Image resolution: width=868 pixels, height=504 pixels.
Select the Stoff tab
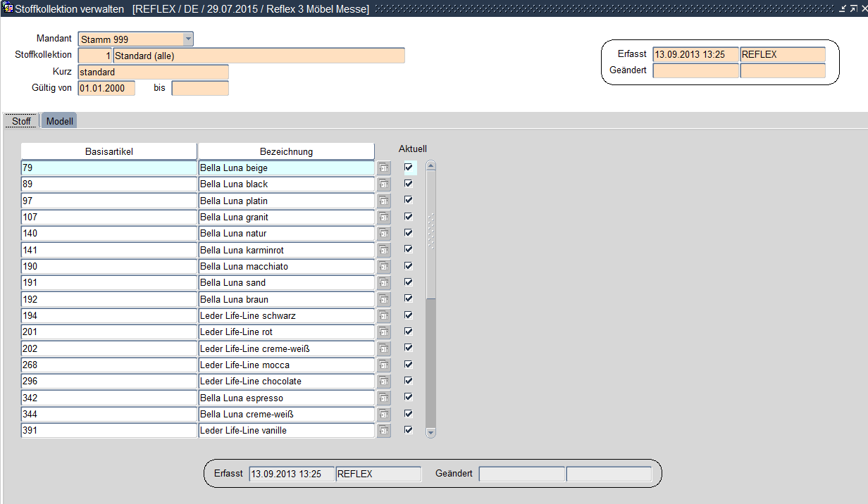click(21, 121)
